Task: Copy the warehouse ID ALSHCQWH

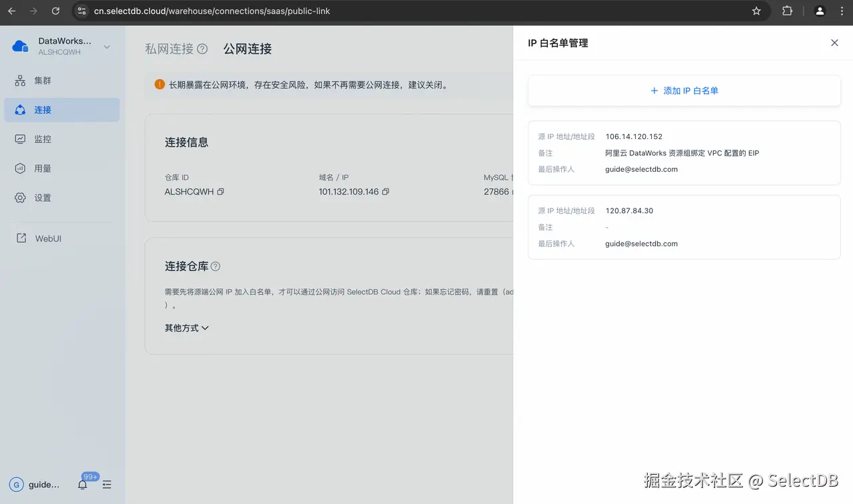Action: 220,191
